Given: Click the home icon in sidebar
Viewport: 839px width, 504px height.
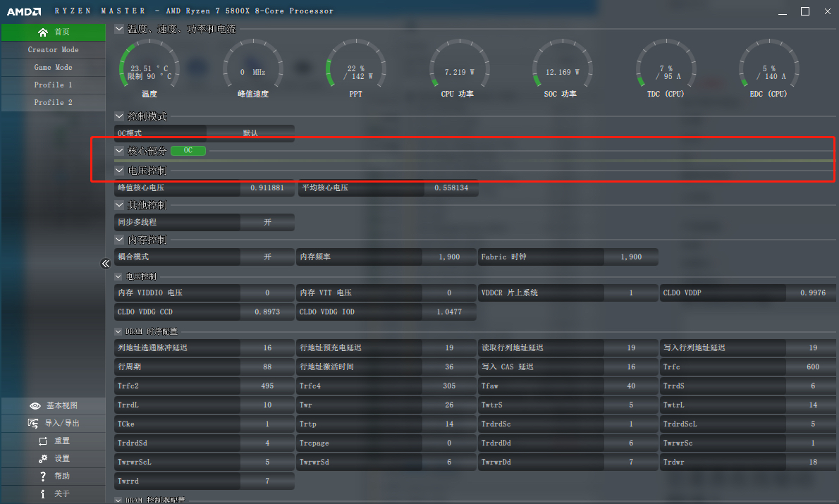Looking at the screenshot, I should (43, 32).
